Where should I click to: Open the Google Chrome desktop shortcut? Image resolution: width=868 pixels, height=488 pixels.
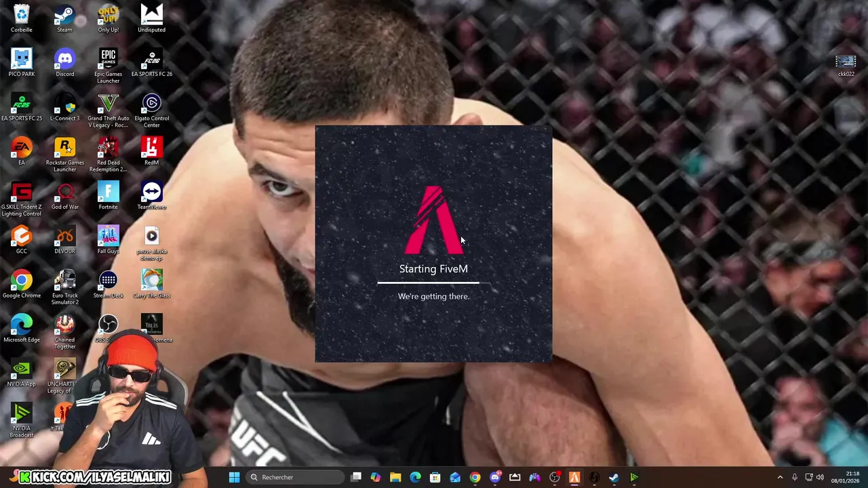pos(22,283)
